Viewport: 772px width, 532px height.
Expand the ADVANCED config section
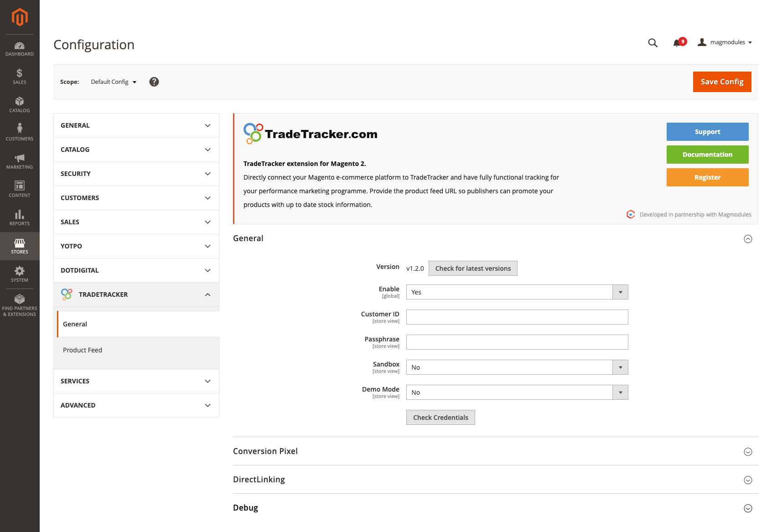[136, 405]
